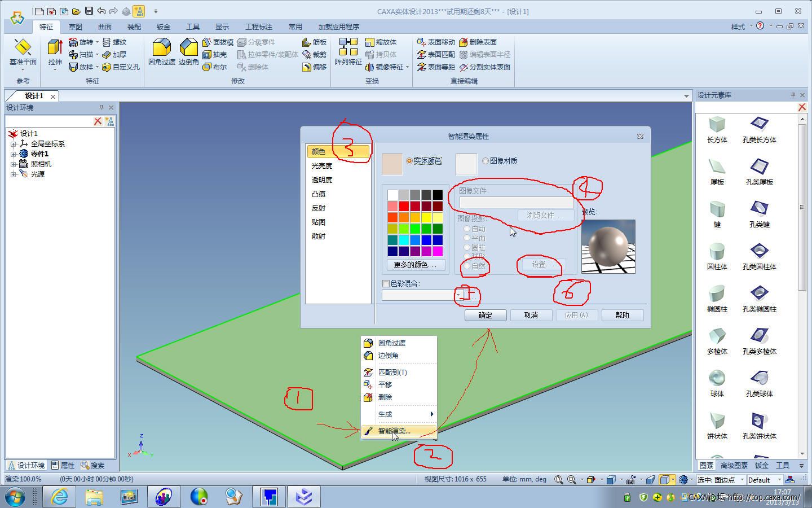Open Internet Explorer from the taskbar
The width and height of the screenshot is (812, 508).
pos(59,497)
